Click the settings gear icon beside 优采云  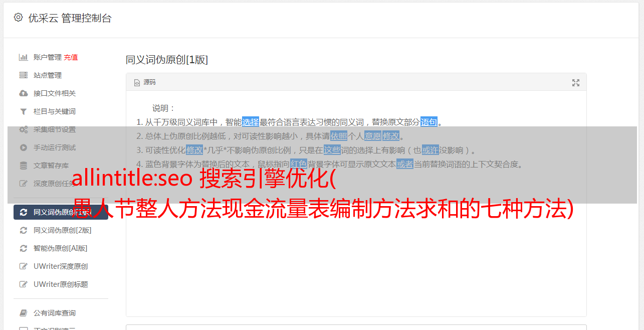coord(19,18)
